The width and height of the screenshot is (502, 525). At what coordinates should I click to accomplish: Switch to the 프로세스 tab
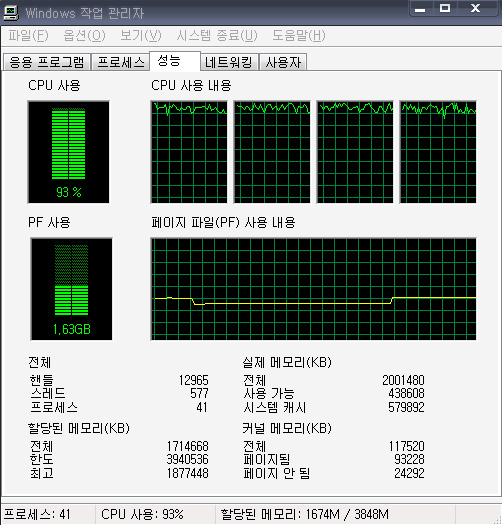click(121, 62)
